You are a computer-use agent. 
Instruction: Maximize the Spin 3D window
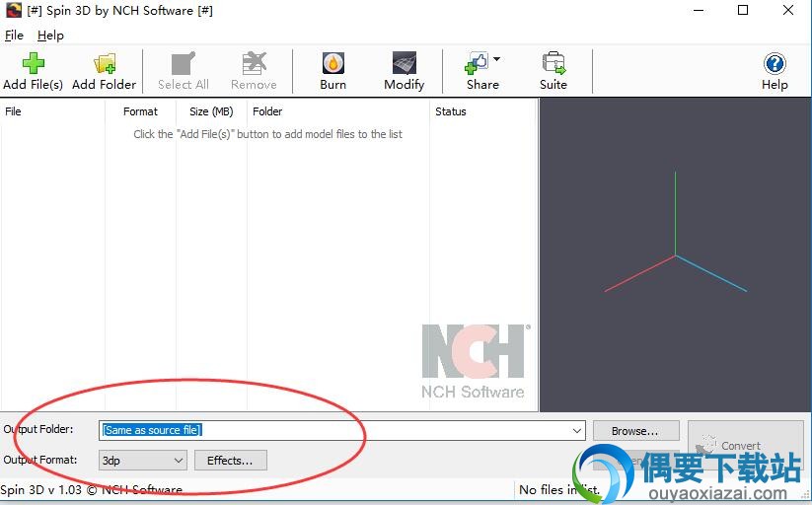pyautogui.click(x=743, y=11)
